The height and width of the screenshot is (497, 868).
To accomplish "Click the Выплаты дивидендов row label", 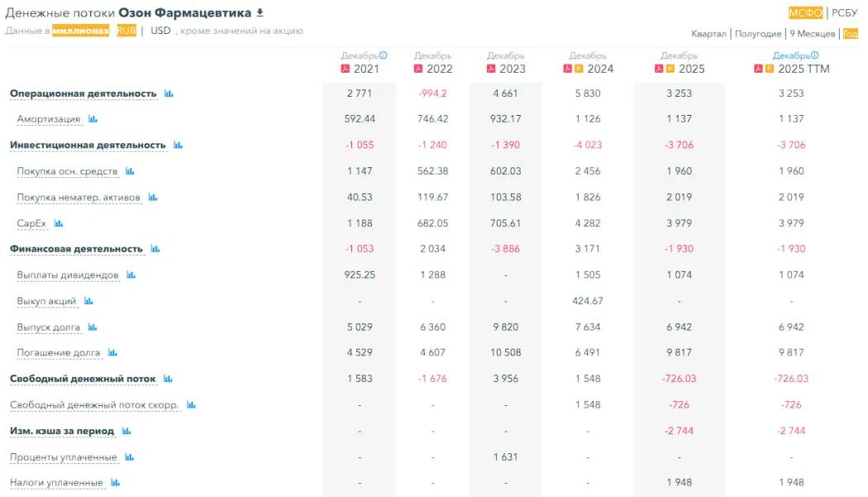I will [68, 275].
